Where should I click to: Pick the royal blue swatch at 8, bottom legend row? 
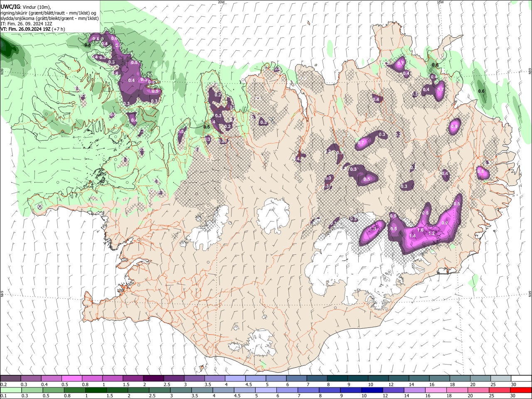click(329, 390)
